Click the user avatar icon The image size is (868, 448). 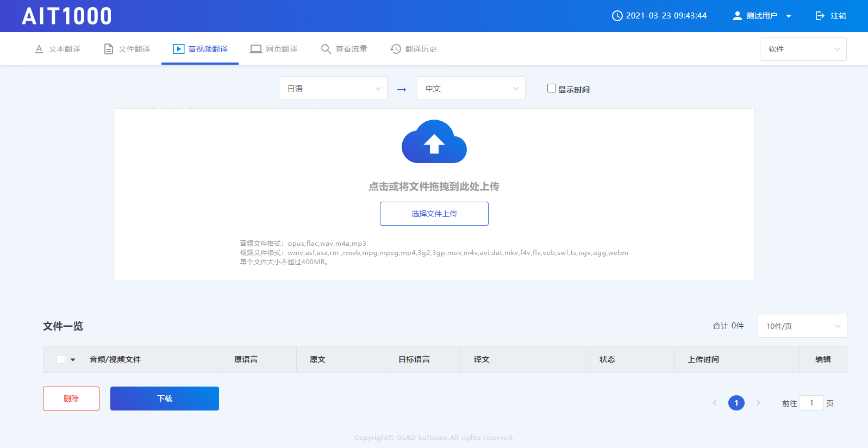737,16
